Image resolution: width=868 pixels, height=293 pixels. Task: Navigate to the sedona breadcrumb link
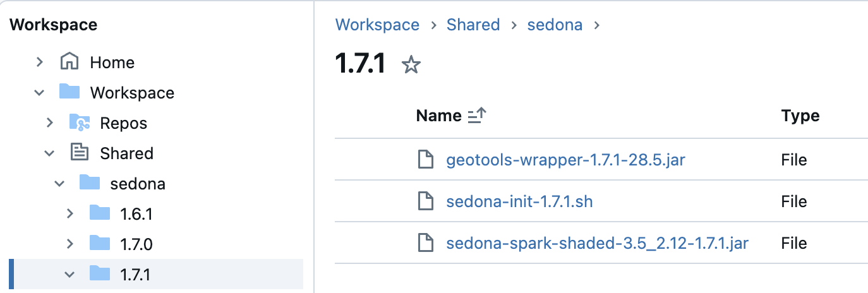click(x=555, y=25)
